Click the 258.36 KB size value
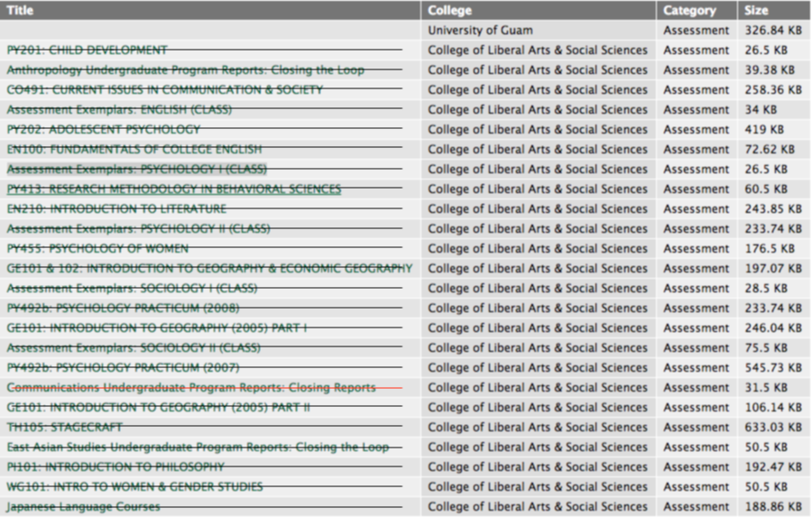 774,90
